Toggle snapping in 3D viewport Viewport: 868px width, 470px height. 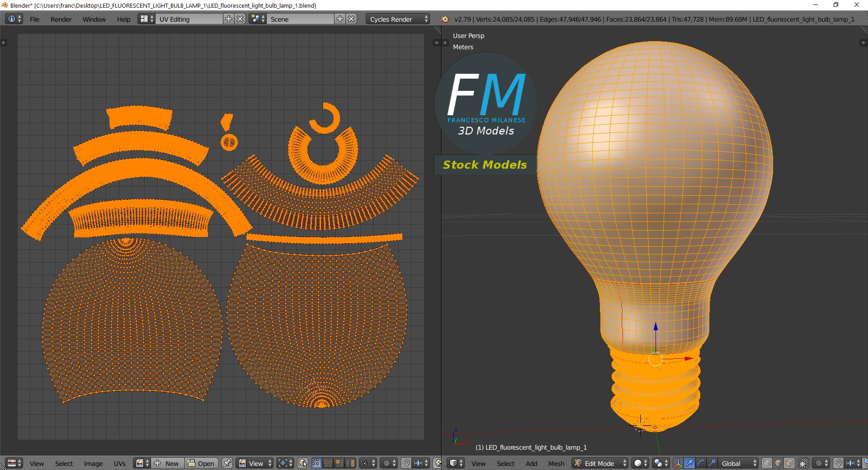pyautogui.click(x=838, y=463)
